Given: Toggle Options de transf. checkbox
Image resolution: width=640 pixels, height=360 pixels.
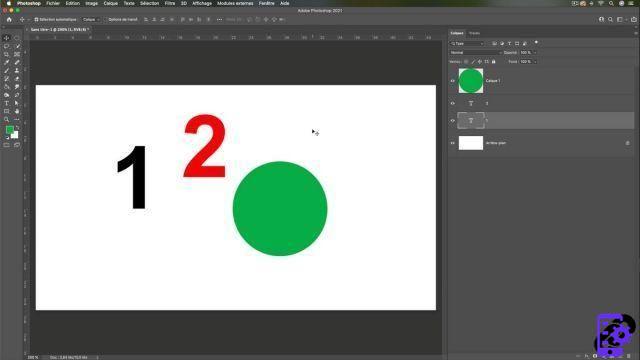Looking at the screenshot, I should pos(105,19).
